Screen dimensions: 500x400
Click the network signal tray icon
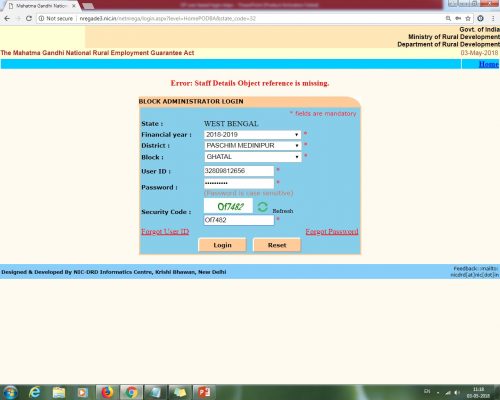pos(448,393)
